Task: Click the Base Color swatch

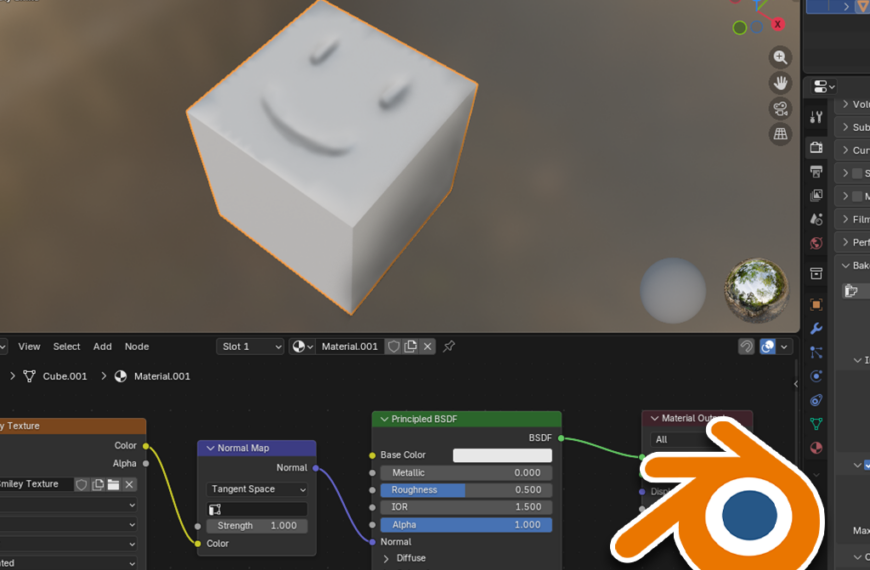Action: tap(502, 455)
